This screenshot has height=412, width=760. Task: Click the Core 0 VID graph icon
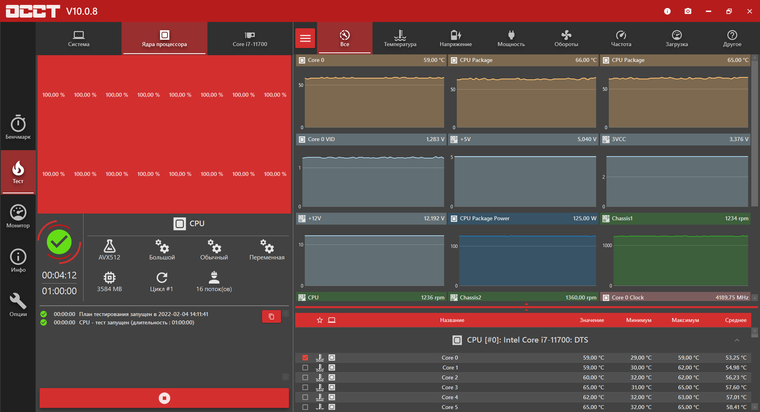pos(302,140)
